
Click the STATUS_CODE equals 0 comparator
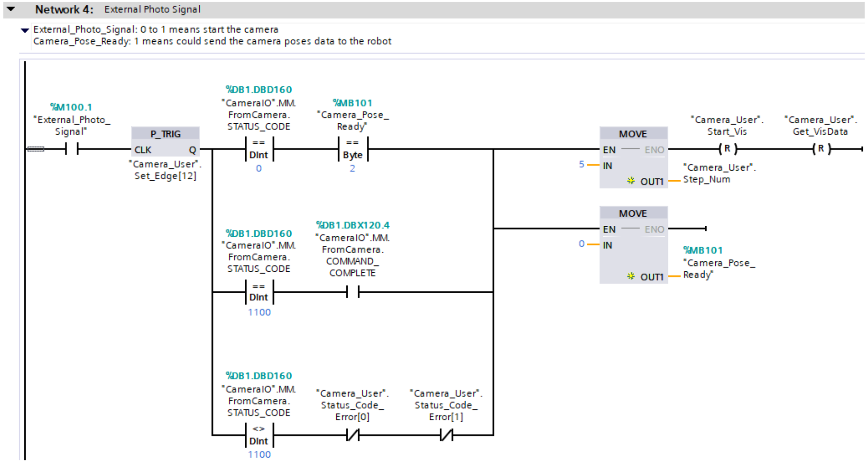[259, 149]
